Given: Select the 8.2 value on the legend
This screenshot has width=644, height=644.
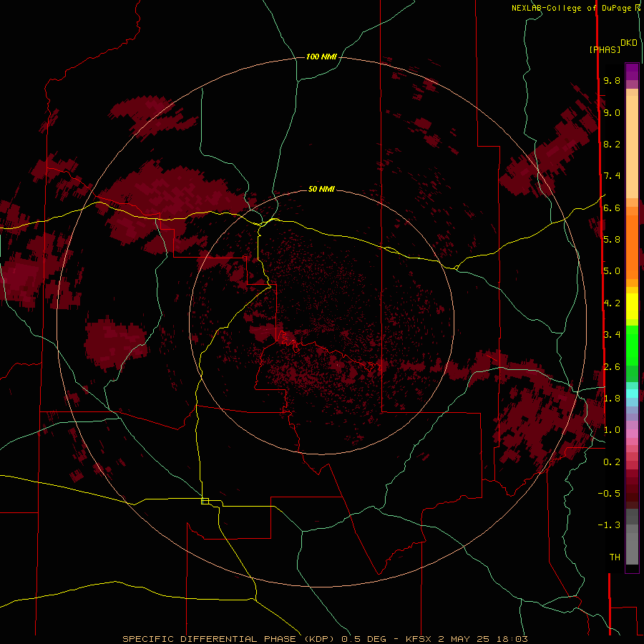Looking at the screenshot, I should (612, 144).
